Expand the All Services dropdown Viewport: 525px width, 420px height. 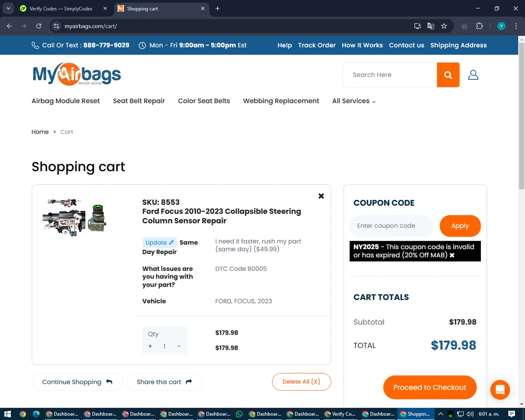(x=354, y=101)
